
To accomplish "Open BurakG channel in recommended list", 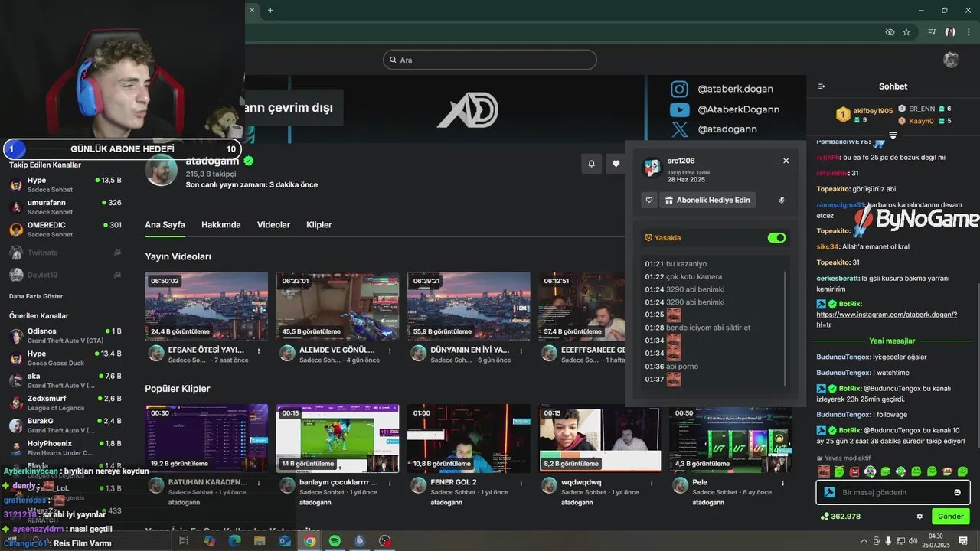I will 65,425.
